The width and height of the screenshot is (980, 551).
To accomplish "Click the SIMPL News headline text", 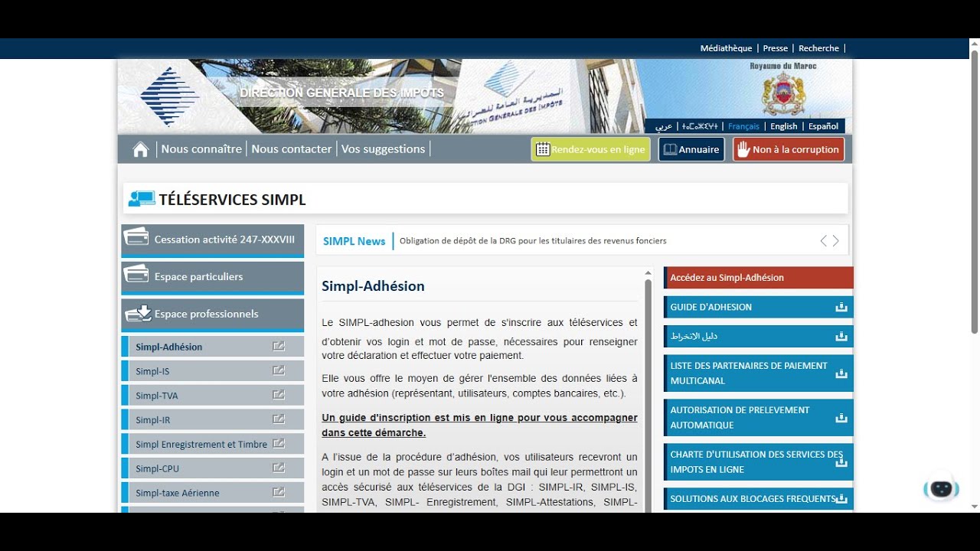I will (x=533, y=241).
